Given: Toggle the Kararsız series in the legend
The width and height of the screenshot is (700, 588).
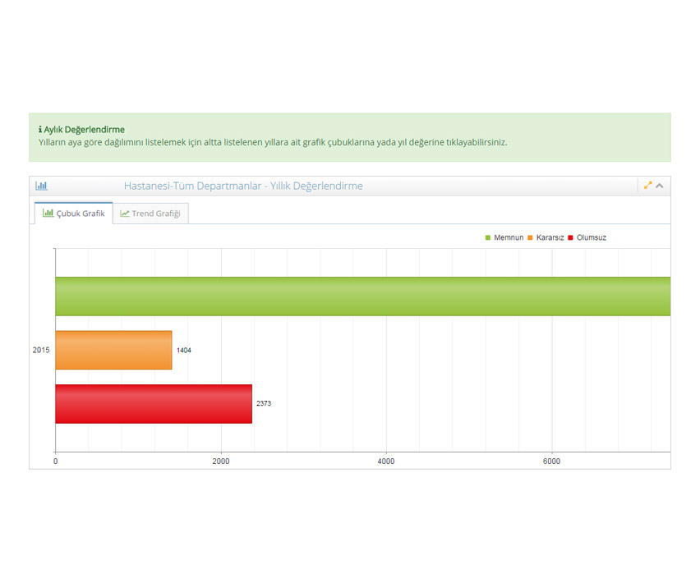Looking at the screenshot, I should (x=546, y=237).
